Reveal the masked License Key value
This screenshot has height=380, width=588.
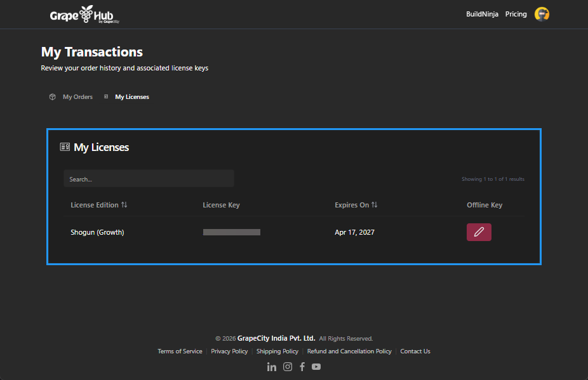[231, 232]
